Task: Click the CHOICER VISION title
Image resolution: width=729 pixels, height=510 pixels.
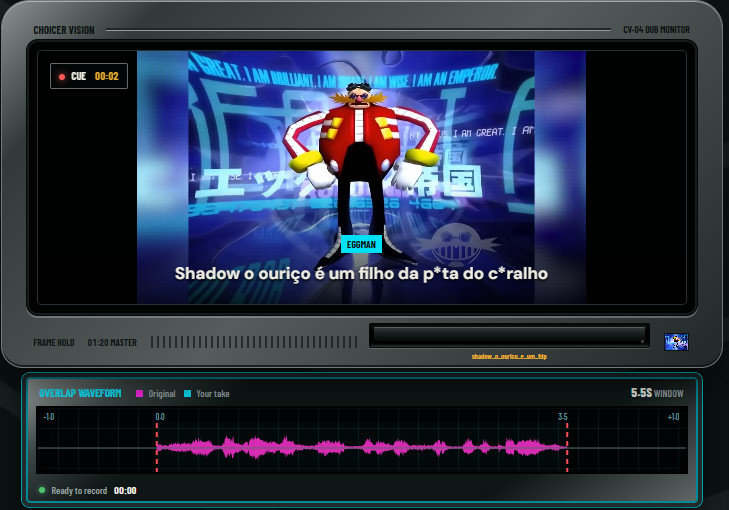Action: pos(64,30)
